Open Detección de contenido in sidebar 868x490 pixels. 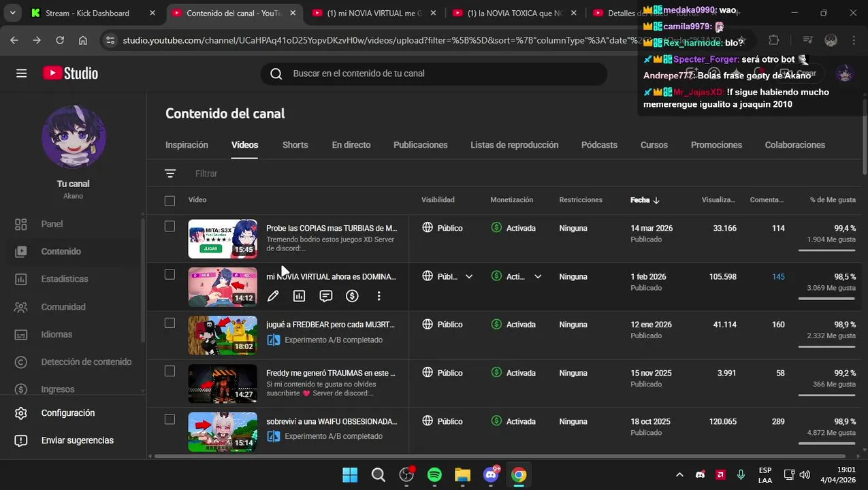[86, 362]
